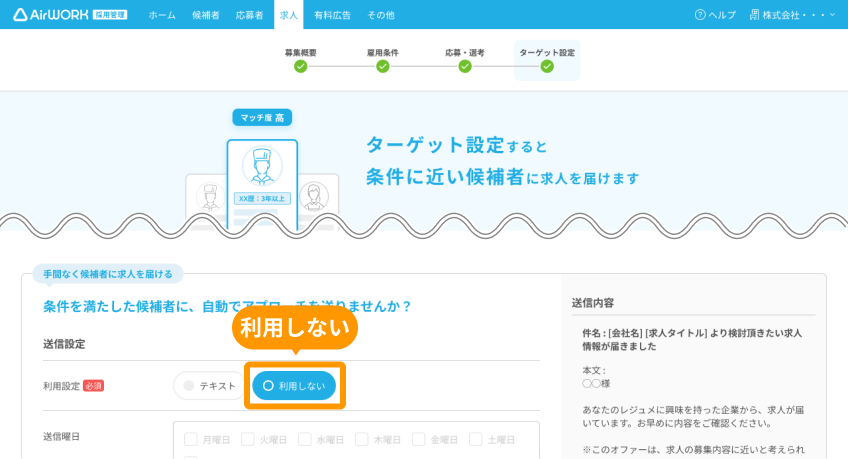Click the 募集概要 green checkmark
The width and height of the screenshot is (848, 459).
pos(301,66)
